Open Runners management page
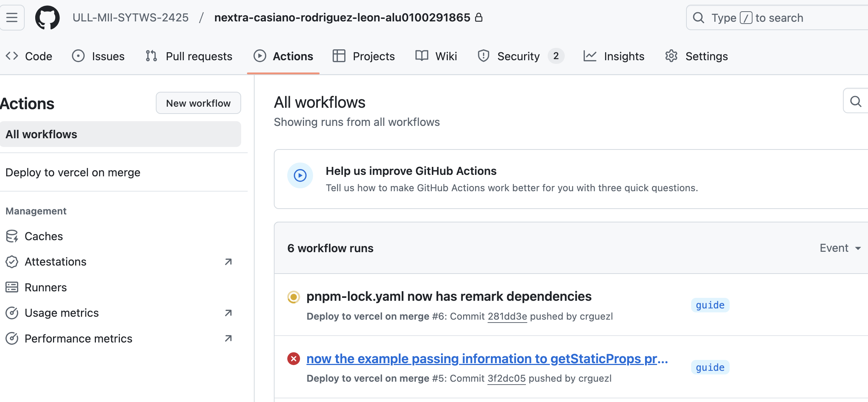Screen dimensions: 868x402 pyautogui.click(x=46, y=287)
